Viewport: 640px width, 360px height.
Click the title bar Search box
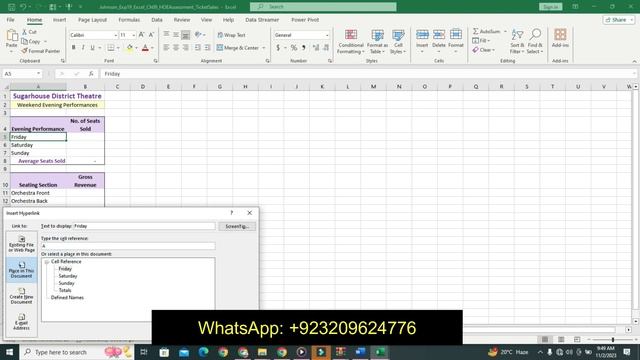[323, 7]
